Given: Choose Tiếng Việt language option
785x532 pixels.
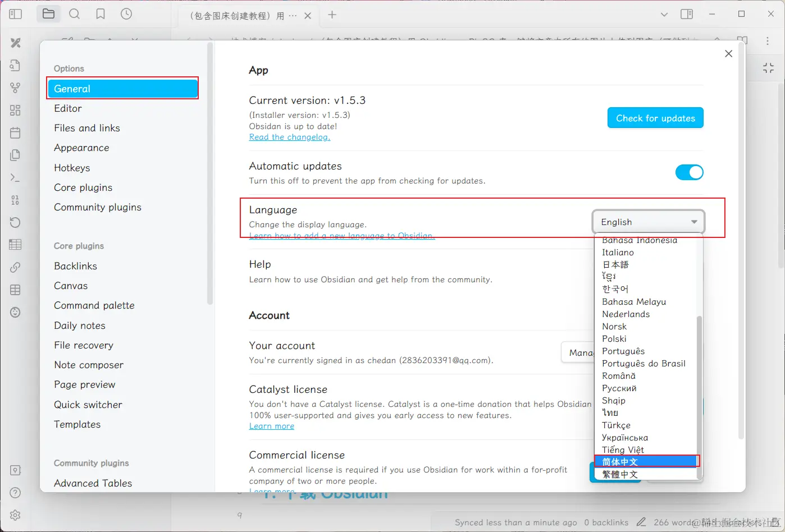Looking at the screenshot, I should tap(646, 450).
